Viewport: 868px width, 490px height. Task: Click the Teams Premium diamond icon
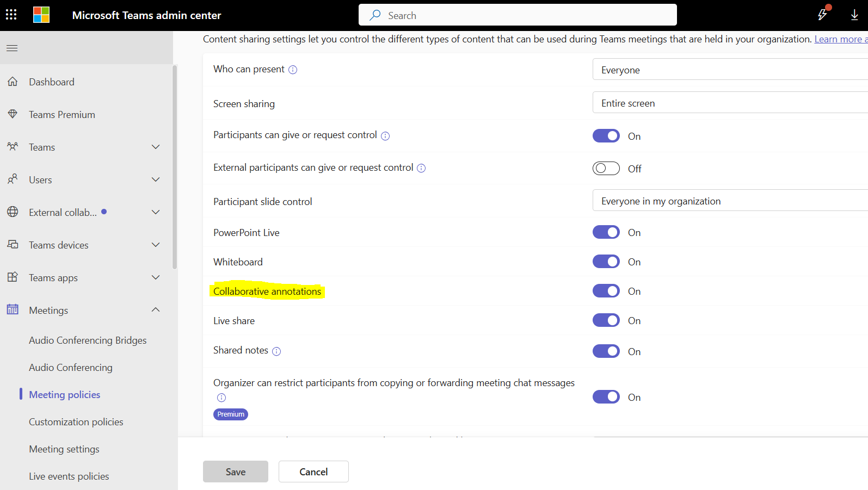point(13,114)
